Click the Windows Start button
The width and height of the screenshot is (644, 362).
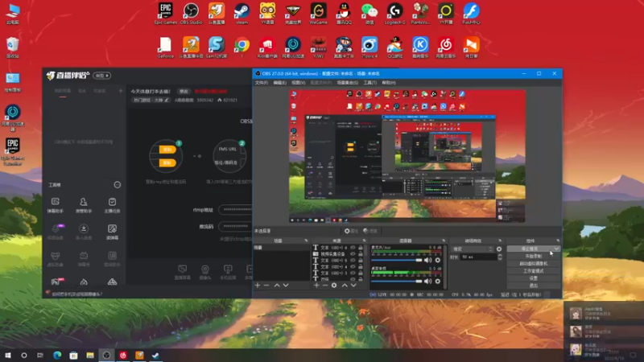click(x=8, y=355)
